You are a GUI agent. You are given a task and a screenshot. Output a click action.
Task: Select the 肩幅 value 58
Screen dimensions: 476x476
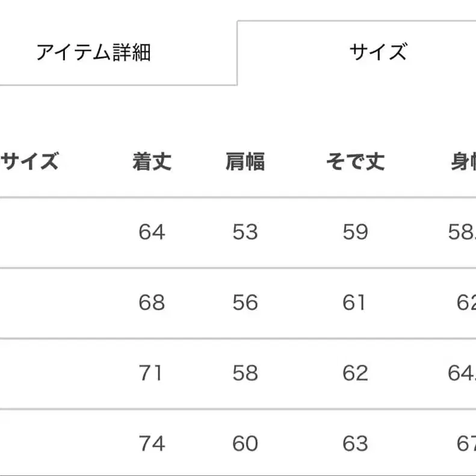tap(245, 373)
